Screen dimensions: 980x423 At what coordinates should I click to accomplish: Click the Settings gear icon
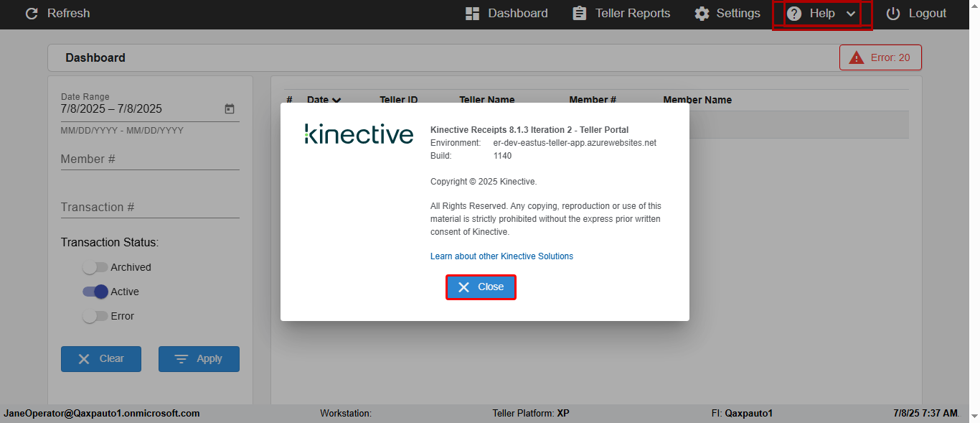pos(702,14)
